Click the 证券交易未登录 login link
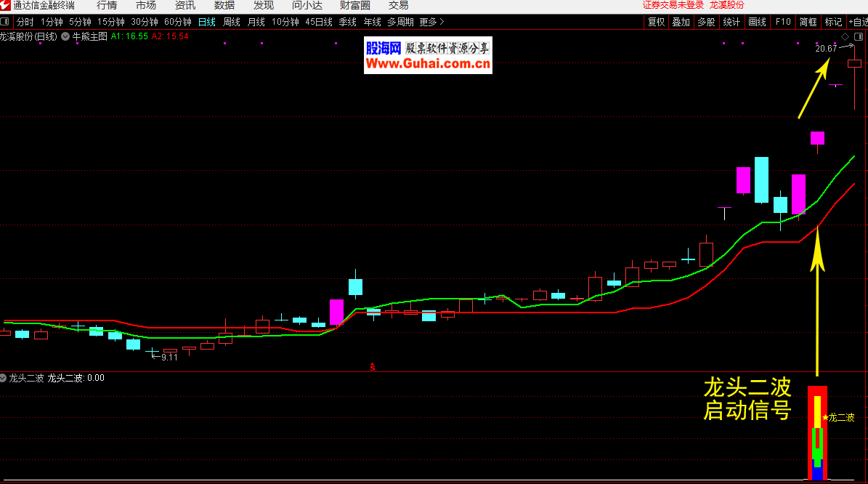 tap(673, 5)
